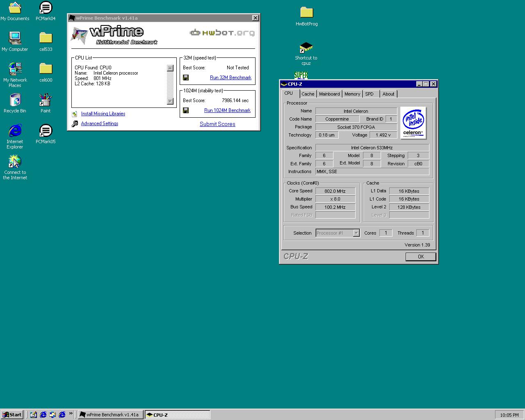
Task: Click Package Socket 370 FCPGA field
Action: pos(356,127)
